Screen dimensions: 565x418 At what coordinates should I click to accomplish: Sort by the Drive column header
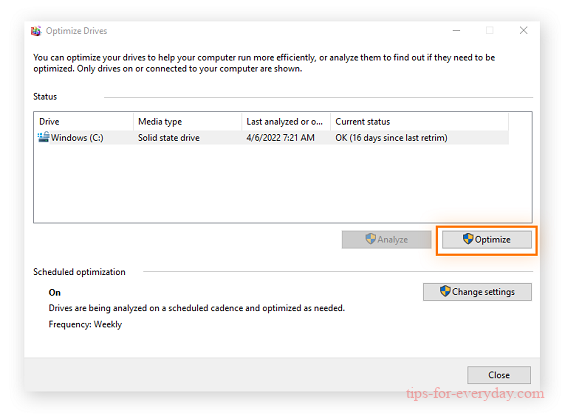[84, 122]
